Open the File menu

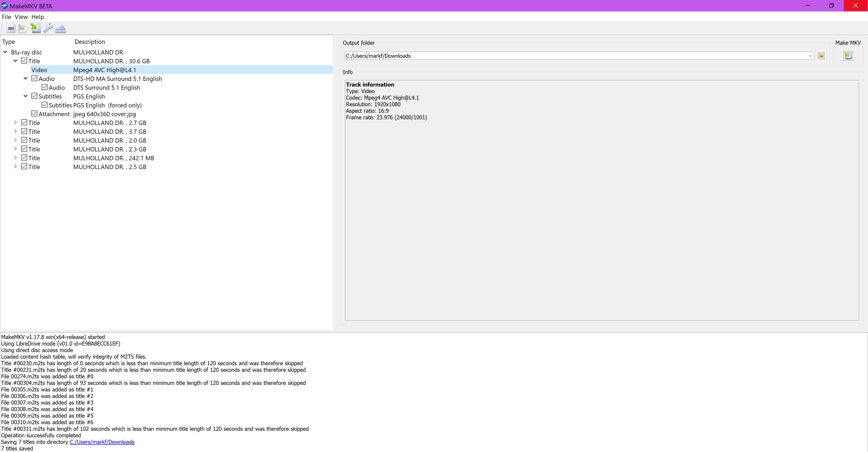coord(6,17)
